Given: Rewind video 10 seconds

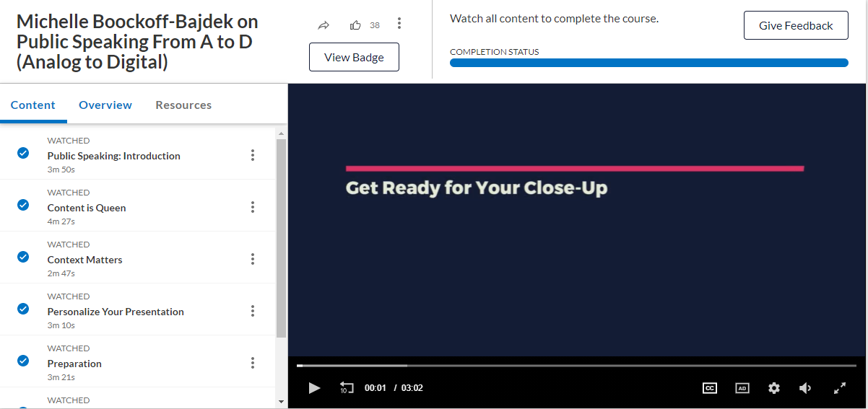Looking at the screenshot, I should pyautogui.click(x=347, y=388).
